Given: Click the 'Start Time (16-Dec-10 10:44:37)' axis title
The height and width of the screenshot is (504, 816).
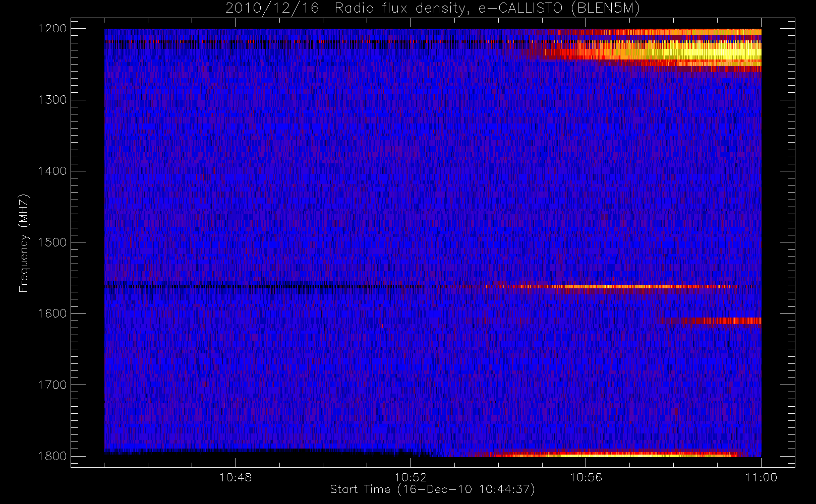Looking at the screenshot, I should [x=432, y=489].
